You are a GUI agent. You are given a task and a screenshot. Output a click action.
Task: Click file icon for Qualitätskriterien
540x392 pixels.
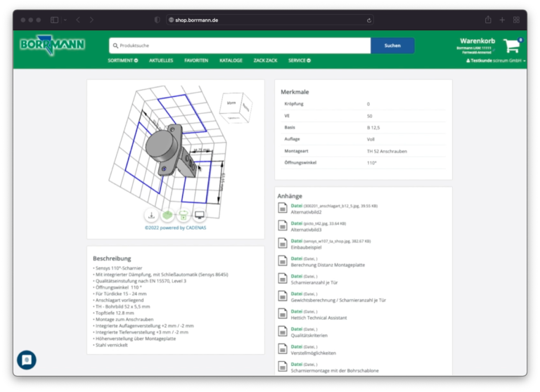click(283, 332)
